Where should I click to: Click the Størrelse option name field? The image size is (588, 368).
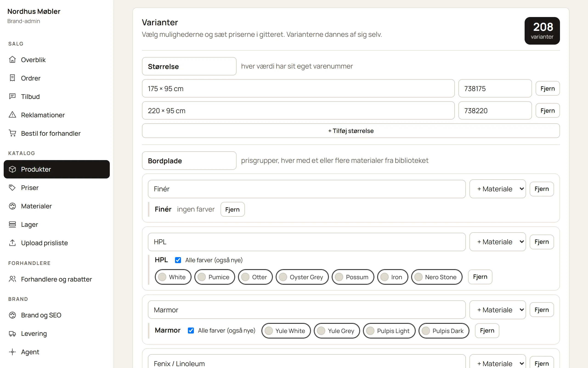(189, 66)
